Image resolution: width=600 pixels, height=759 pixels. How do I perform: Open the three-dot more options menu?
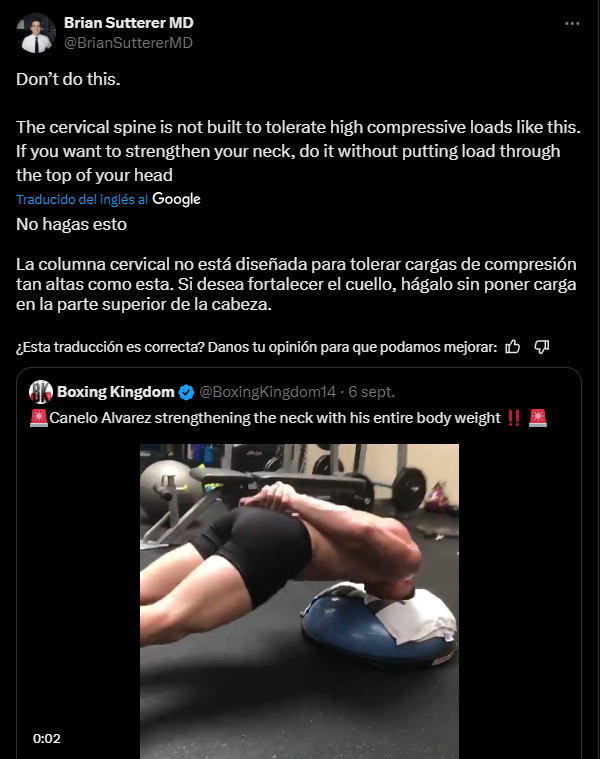coord(572,23)
